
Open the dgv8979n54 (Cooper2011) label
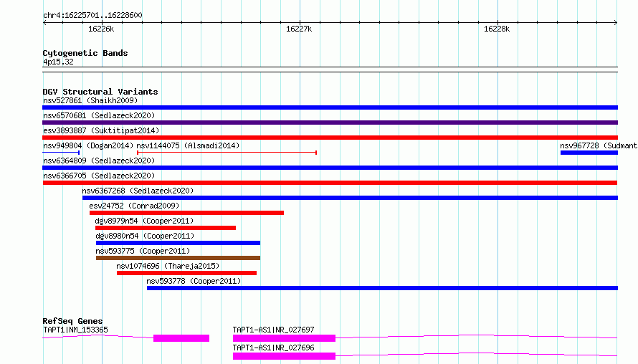click(x=144, y=221)
